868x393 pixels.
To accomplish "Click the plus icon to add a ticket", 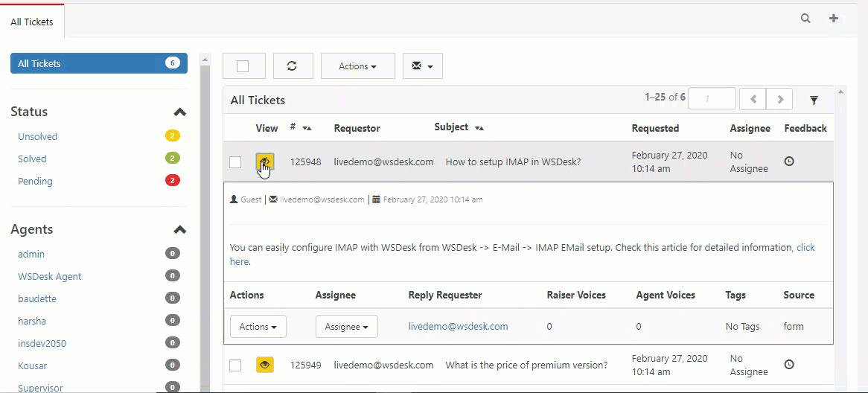I will (x=833, y=19).
